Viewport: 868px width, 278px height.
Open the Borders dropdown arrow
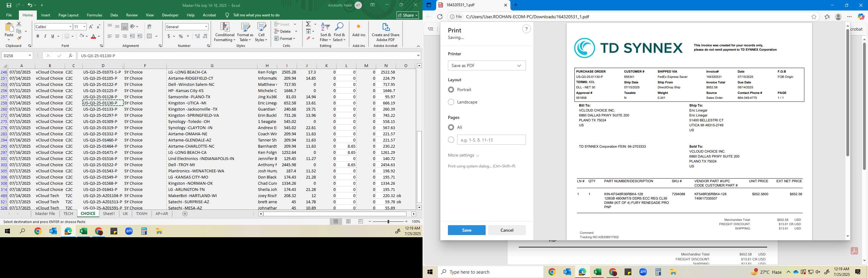(x=73, y=36)
